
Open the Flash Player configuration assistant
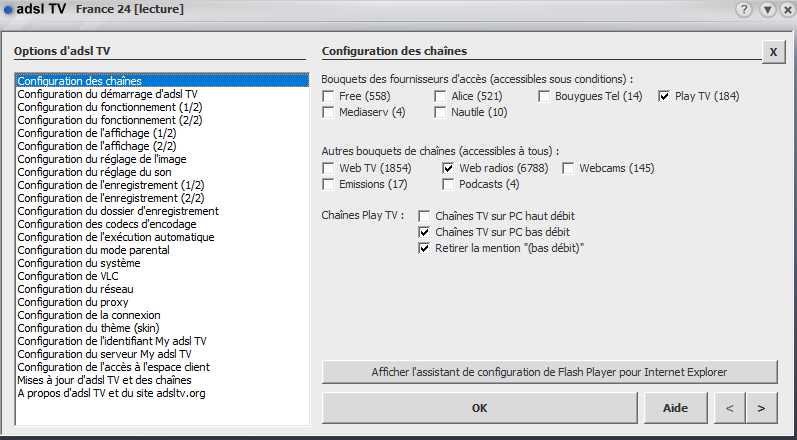coord(549,372)
